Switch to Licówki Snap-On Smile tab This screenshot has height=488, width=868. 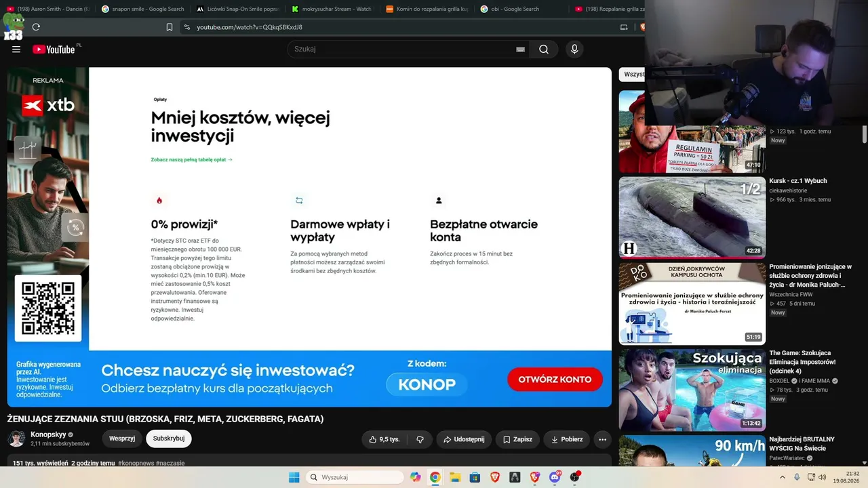click(x=237, y=9)
